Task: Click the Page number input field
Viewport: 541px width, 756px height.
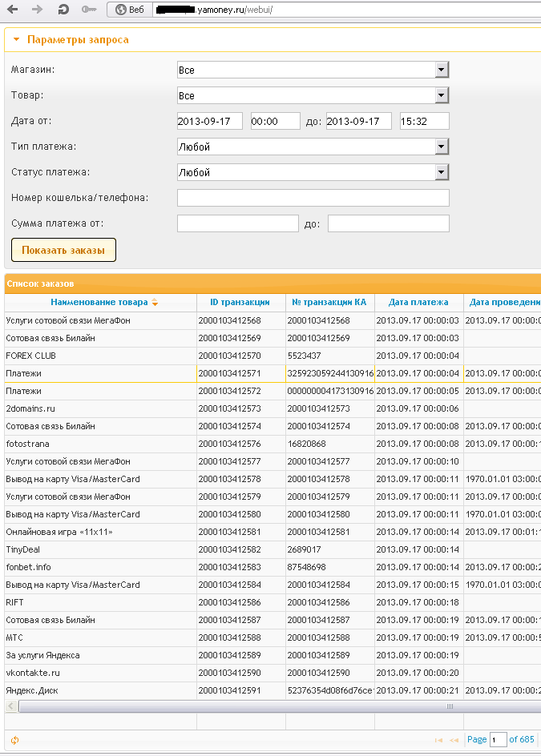Action: point(498,740)
